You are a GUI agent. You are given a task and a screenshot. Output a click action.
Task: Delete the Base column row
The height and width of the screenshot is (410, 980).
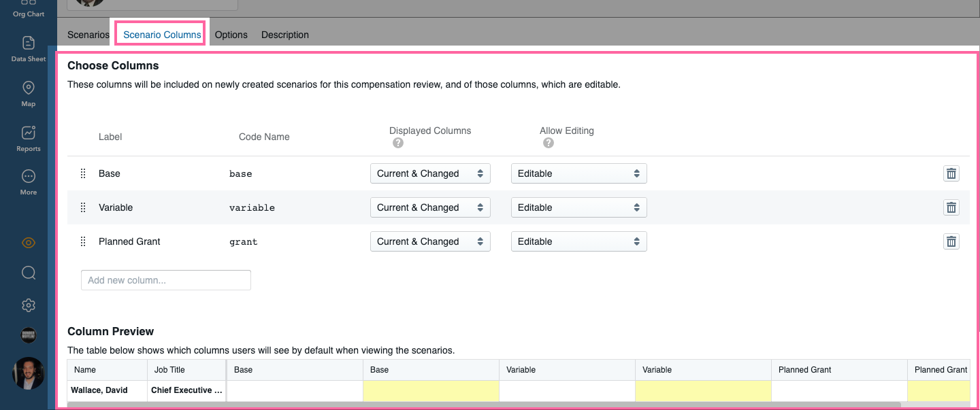point(951,173)
